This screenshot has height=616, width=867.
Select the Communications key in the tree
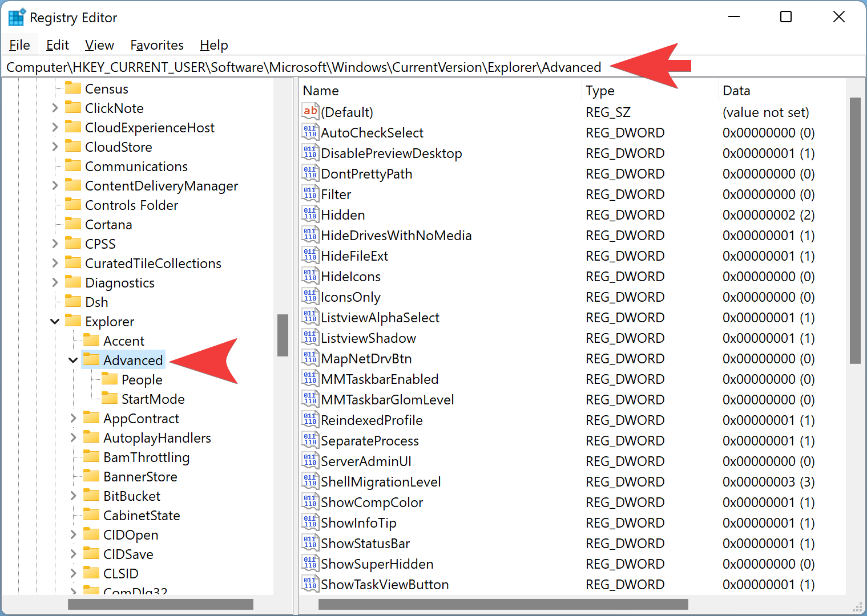tap(136, 167)
